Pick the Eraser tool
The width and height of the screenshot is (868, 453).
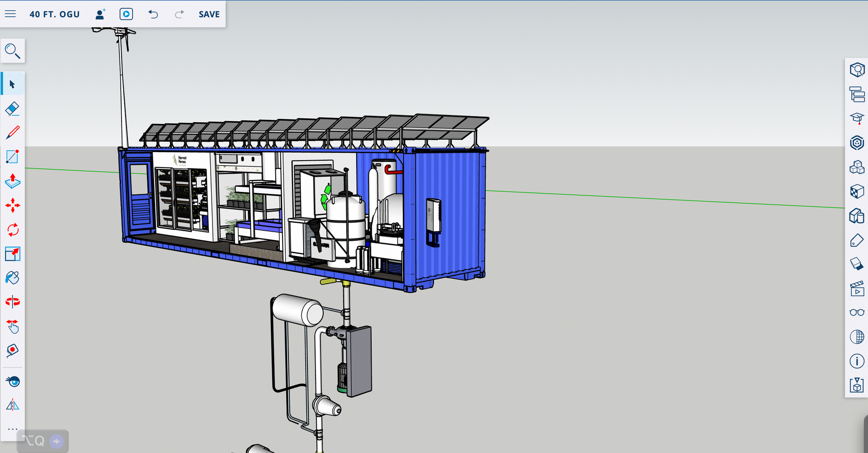[13, 109]
